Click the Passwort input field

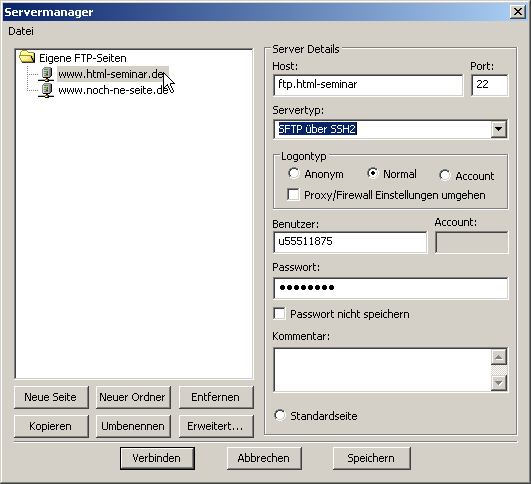[390, 288]
